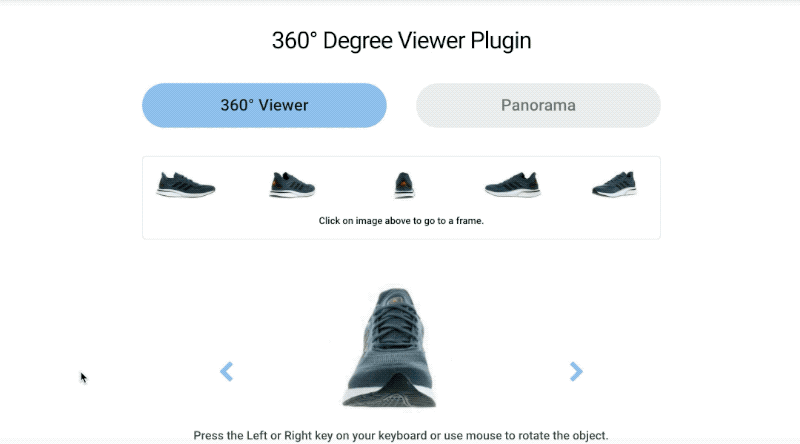Viewport: 800px width, 444px height.
Task: Select the last shoe thumbnail on the right
Action: (614, 184)
